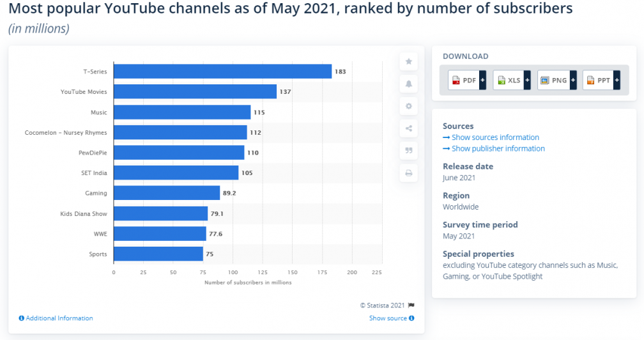
Task: Expand the PDF download plus button
Action: pyautogui.click(x=483, y=81)
